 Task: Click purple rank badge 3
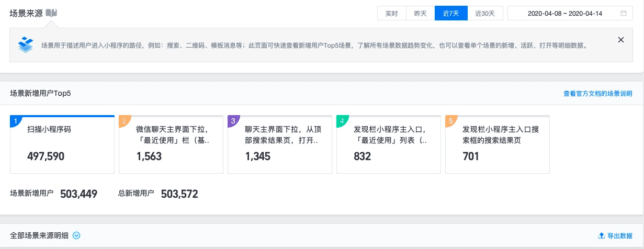tap(232, 121)
